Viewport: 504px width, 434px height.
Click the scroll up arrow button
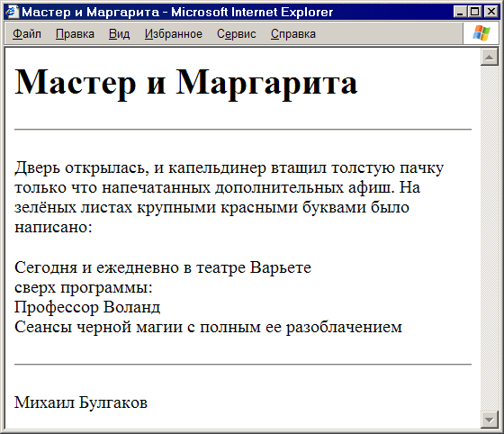coord(490,58)
